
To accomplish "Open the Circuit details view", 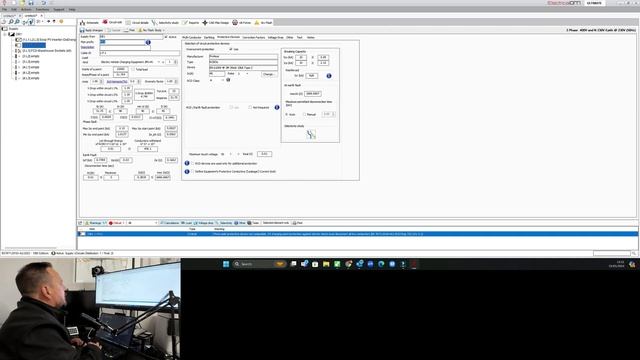I will pos(137,22).
